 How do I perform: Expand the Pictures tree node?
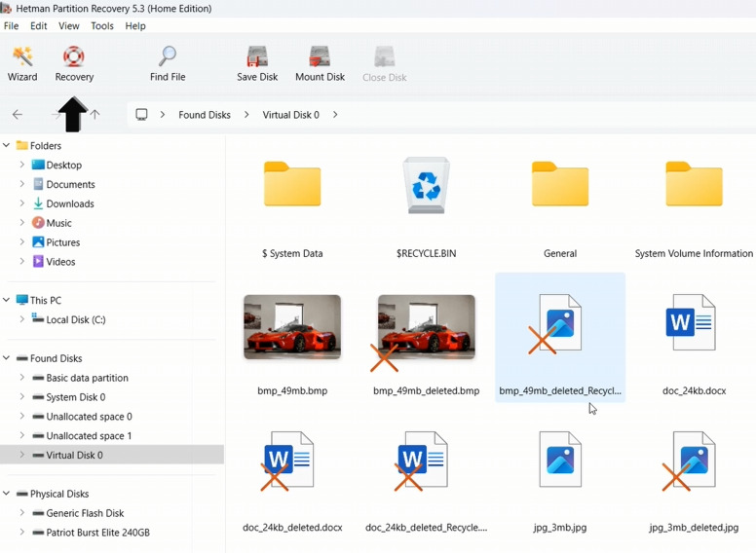click(x=21, y=241)
